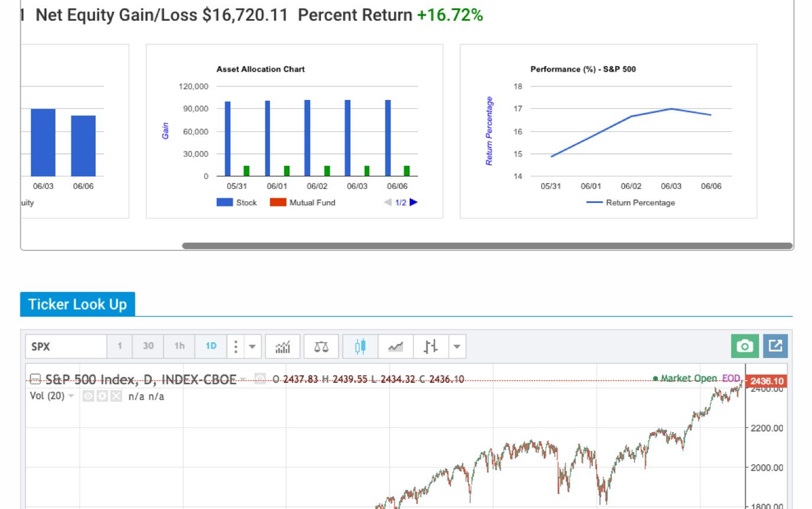Screen dimensions: 812x509
Task: Remove the Vol (20) indicator
Action: pyautogui.click(x=115, y=396)
